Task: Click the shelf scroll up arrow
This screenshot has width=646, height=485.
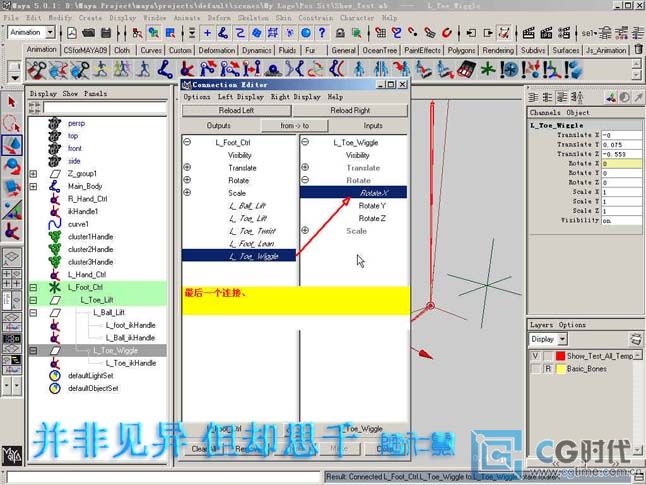Action: click(x=637, y=63)
